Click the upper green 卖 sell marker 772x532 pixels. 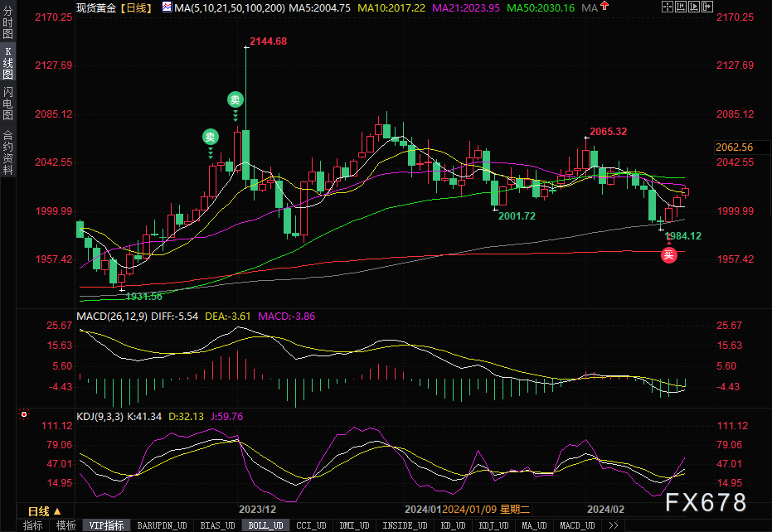pos(235,99)
